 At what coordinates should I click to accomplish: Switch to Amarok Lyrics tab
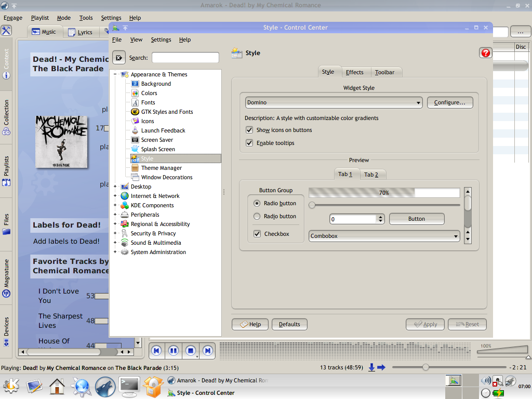81,32
